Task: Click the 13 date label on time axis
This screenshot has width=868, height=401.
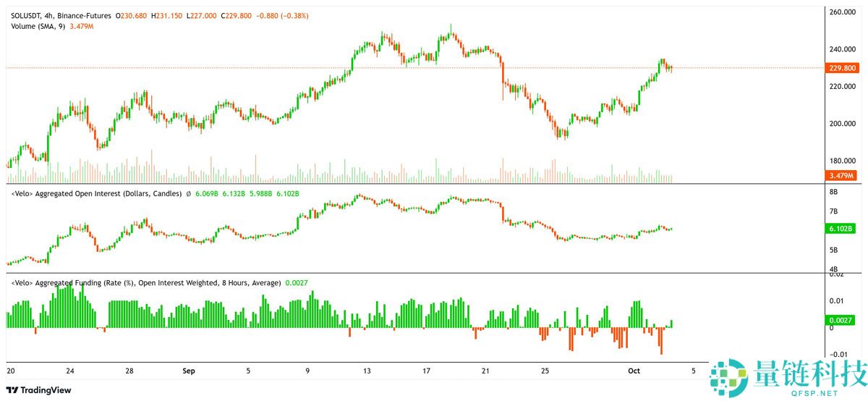Action: click(x=367, y=371)
